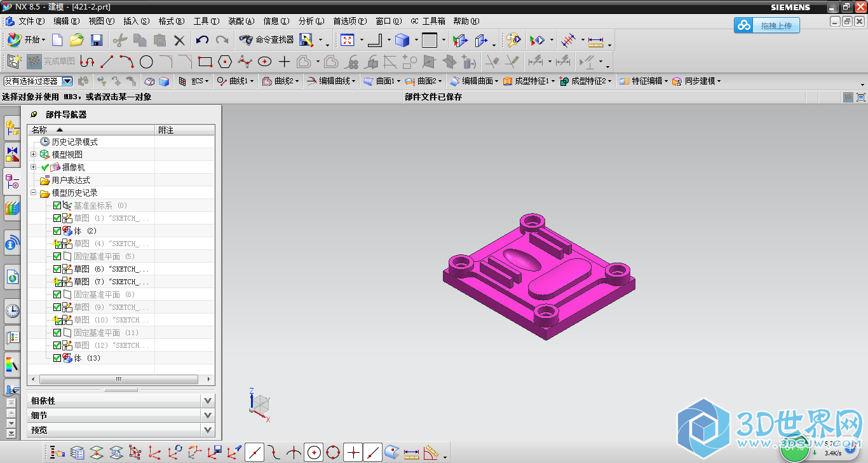868x463 pixels.
Task: Click the Undo arrow
Action: click(202, 40)
